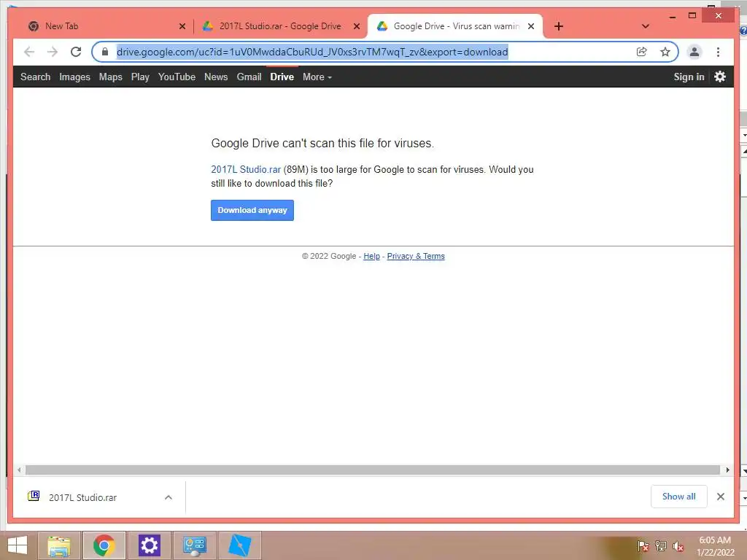The width and height of the screenshot is (747, 560).
Task: Open Images in Google bar
Action: (x=75, y=77)
